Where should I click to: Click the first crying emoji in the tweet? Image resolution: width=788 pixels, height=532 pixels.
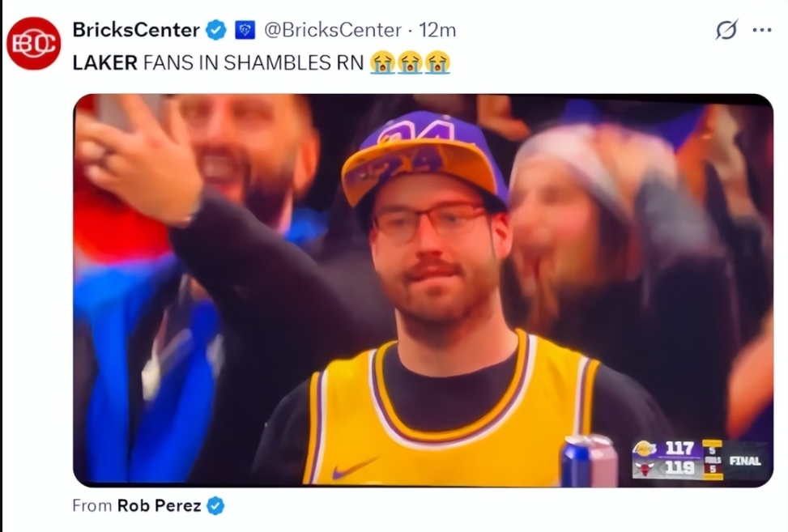[x=382, y=63]
